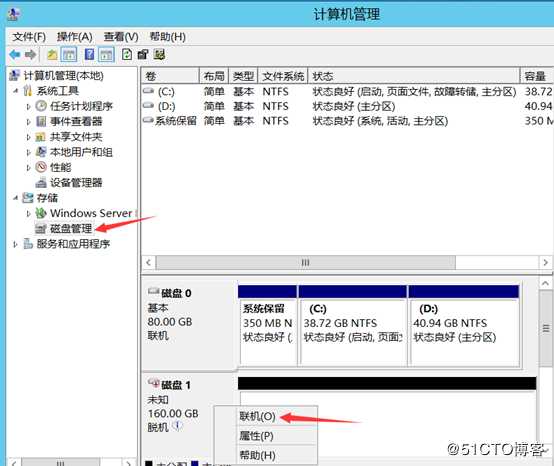Collapse the 存储 tree node
554x466 pixels.
pos(16,198)
